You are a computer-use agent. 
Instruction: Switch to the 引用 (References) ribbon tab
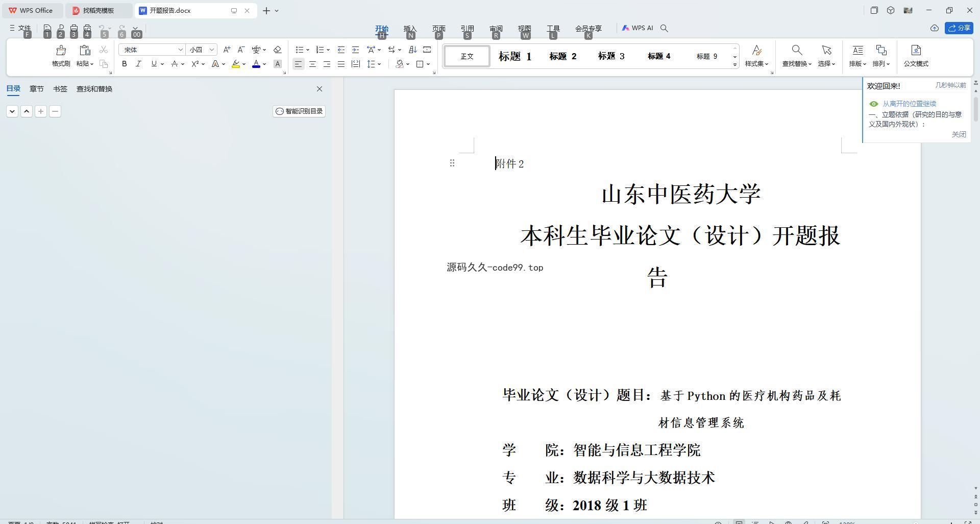pyautogui.click(x=467, y=28)
